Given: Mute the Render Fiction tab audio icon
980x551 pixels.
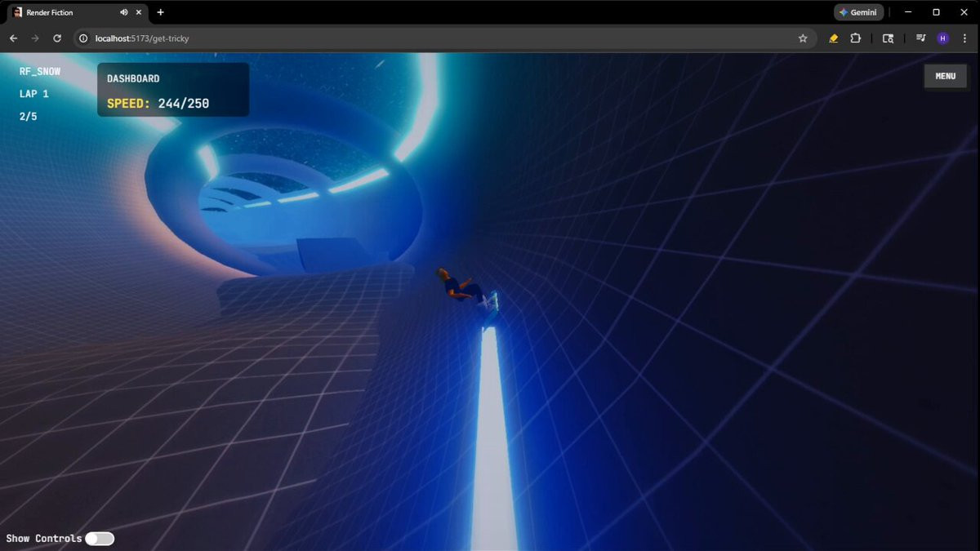Looking at the screenshot, I should [x=124, y=12].
